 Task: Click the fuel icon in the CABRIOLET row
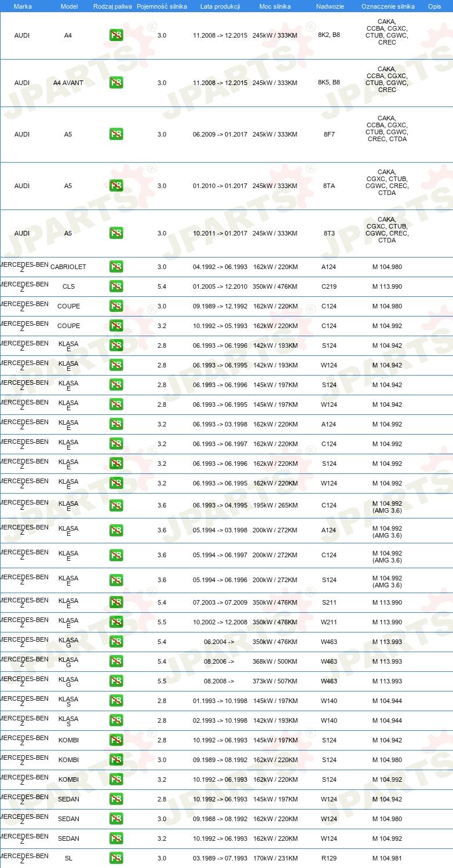tap(116, 267)
